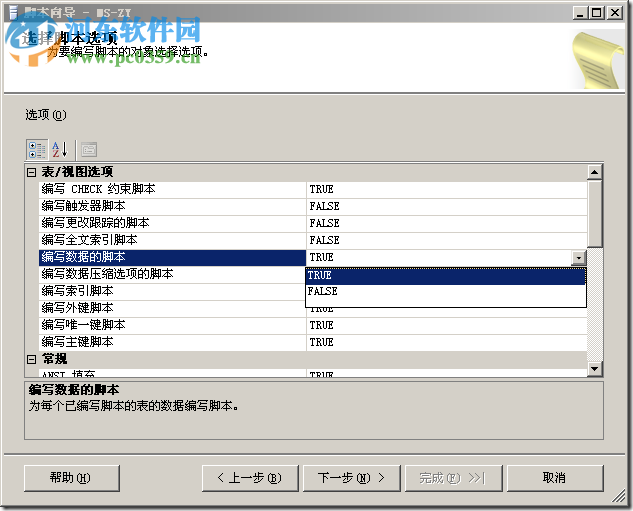Choose FALSE in the dropdown list
Screen dimensions: 633x511
pos(446,291)
